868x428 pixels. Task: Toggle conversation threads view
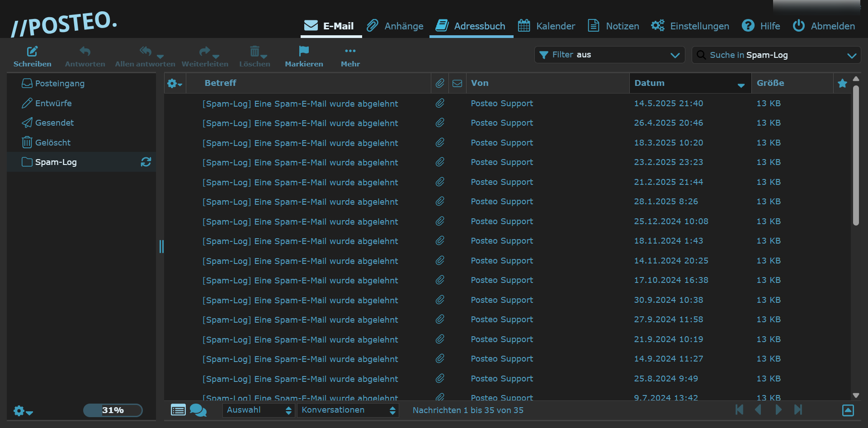(x=198, y=410)
